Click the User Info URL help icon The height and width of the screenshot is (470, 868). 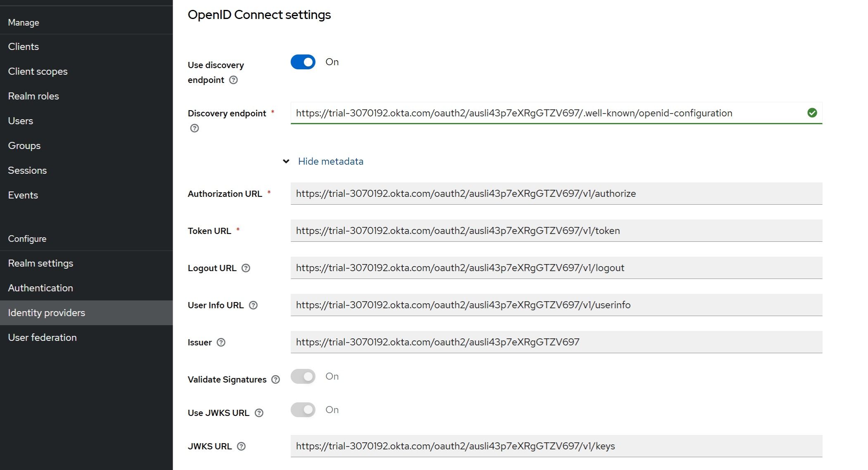pyautogui.click(x=254, y=305)
